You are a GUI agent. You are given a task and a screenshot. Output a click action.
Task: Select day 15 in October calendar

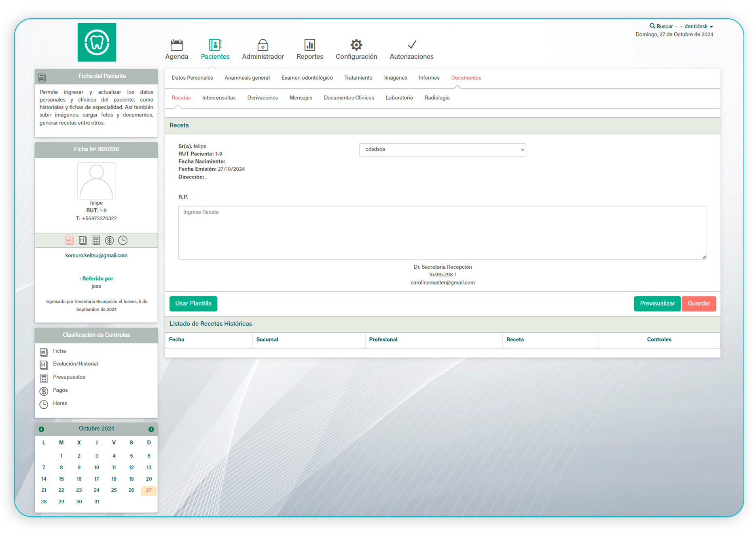tap(61, 479)
